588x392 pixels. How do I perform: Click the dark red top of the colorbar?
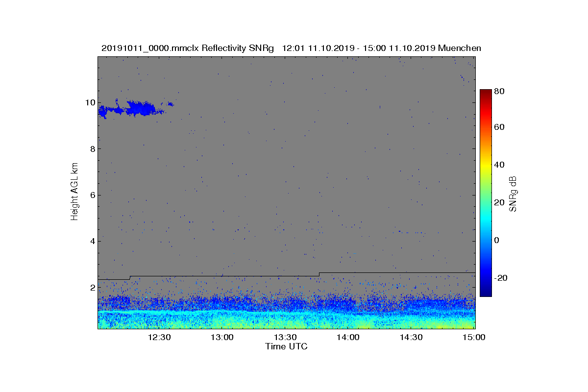point(486,93)
